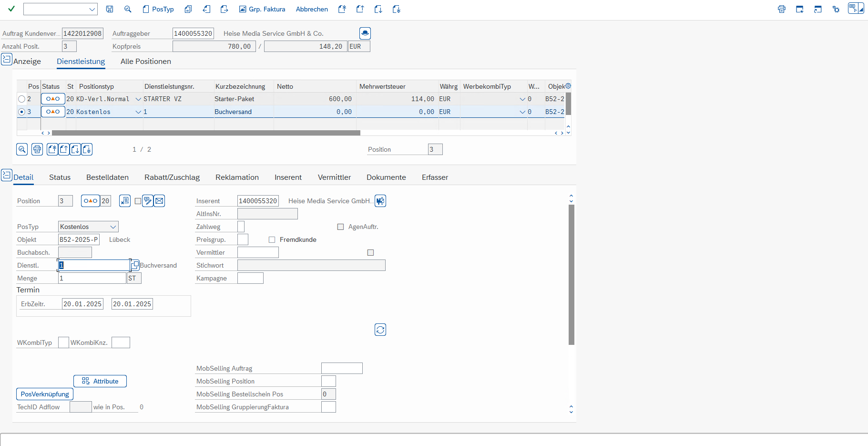This screenshot has width=868, height=446.
Task: Go to last position below table
Action: click(x=87, y=149)
